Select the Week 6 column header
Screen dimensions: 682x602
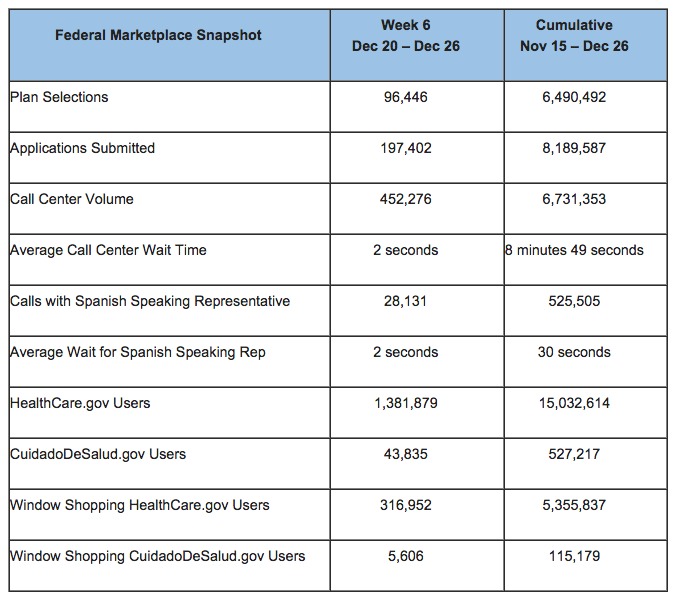pos(405,35)
